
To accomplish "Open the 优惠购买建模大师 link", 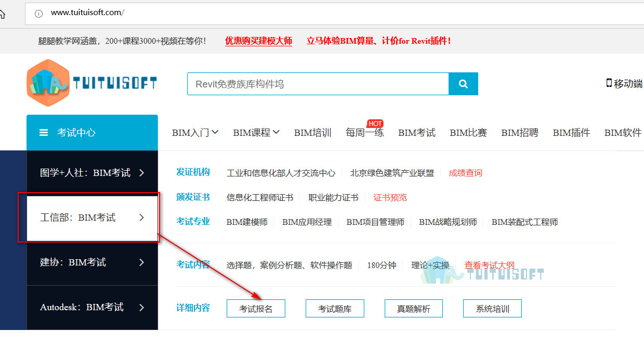I will coord(258,41).
